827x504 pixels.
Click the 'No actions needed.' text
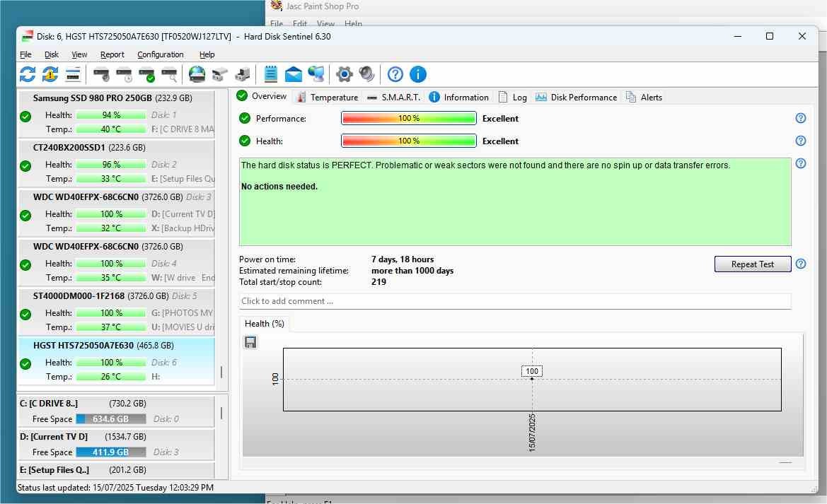[x=279, y=186]
